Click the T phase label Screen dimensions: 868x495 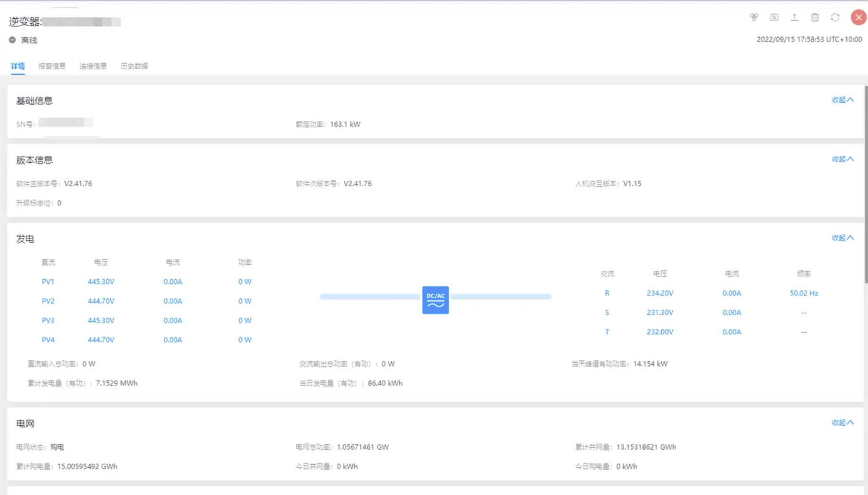pyautogui.click(x=607, y=332)
